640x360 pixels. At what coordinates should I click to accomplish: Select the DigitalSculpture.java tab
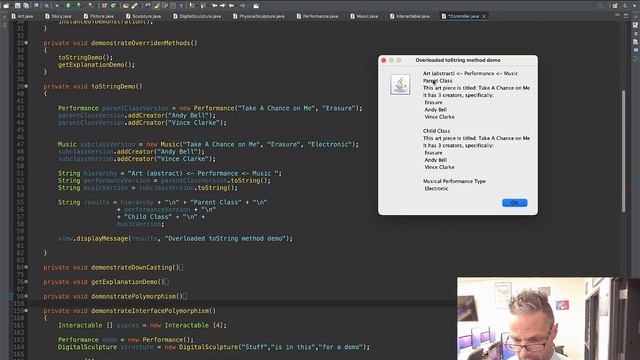coord(197,16)
